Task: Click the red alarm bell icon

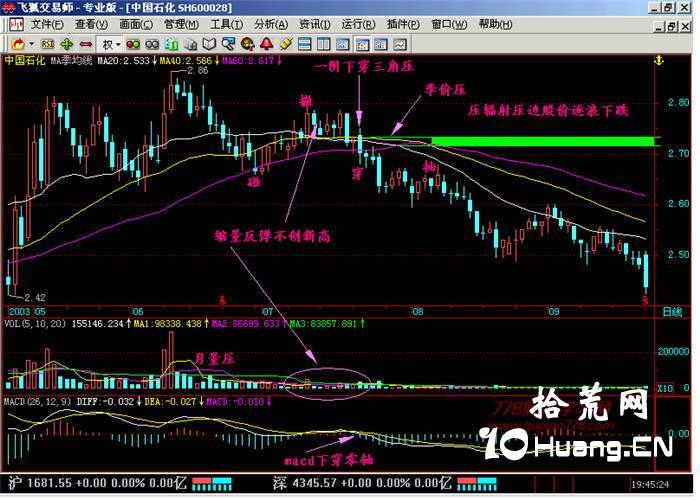Action: (x=267, y=44)
